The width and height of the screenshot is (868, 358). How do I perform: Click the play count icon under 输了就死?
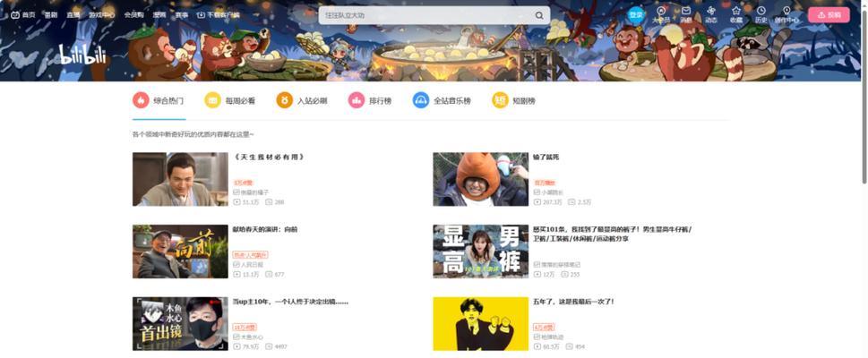pyautogui.click(x=537, y=202)
